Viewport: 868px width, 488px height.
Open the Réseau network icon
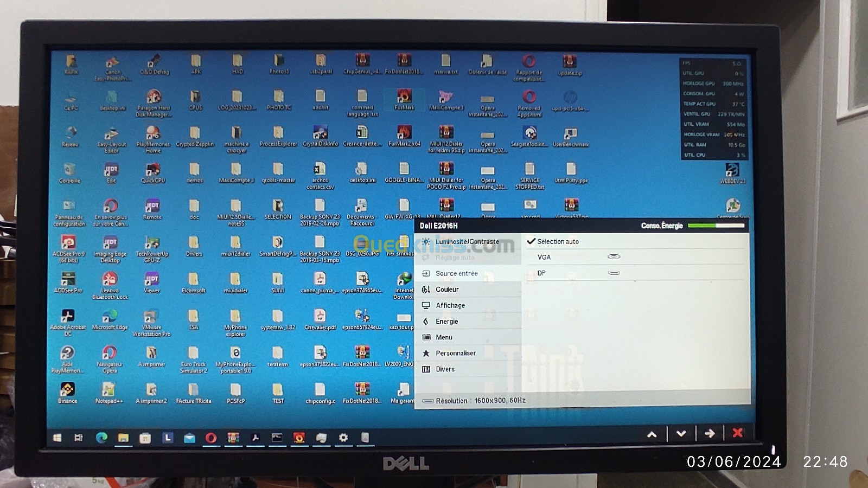click(70, 137)
